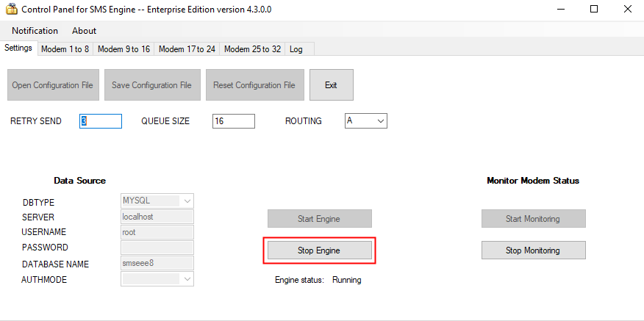The width and height of the screenshot is (644, 321).
Task: Click the Stop Monitoring button
Action: tap(533, 250)
